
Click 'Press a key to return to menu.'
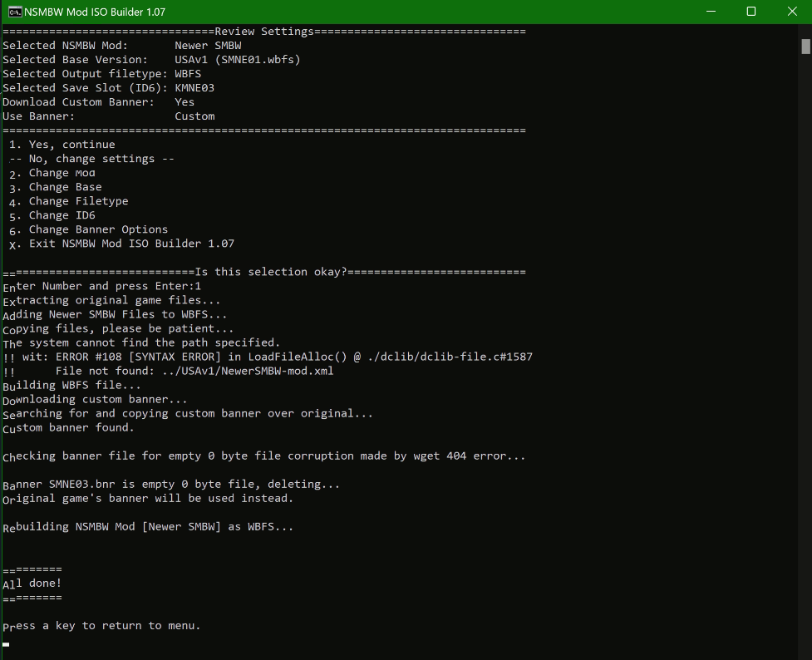(x=102, y=626)
